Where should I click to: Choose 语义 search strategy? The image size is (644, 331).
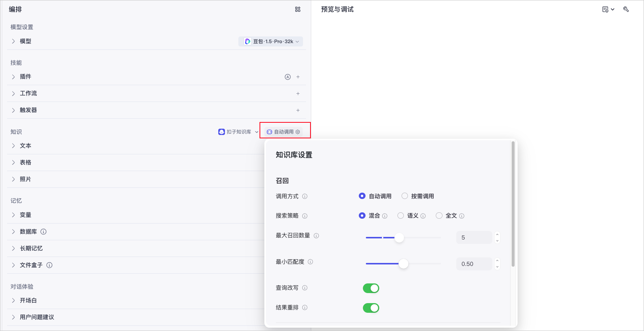401,216
